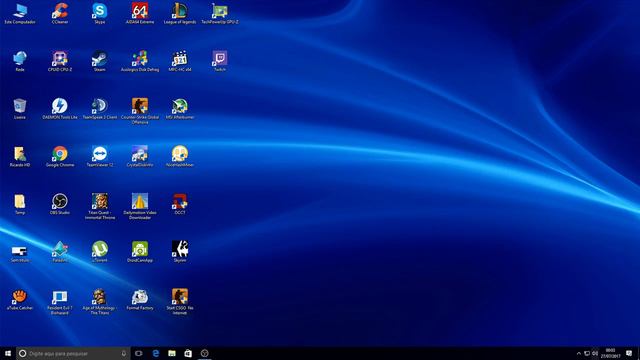Select Titan Quest Immortal Throne shortcut

(x=100, y=207)
